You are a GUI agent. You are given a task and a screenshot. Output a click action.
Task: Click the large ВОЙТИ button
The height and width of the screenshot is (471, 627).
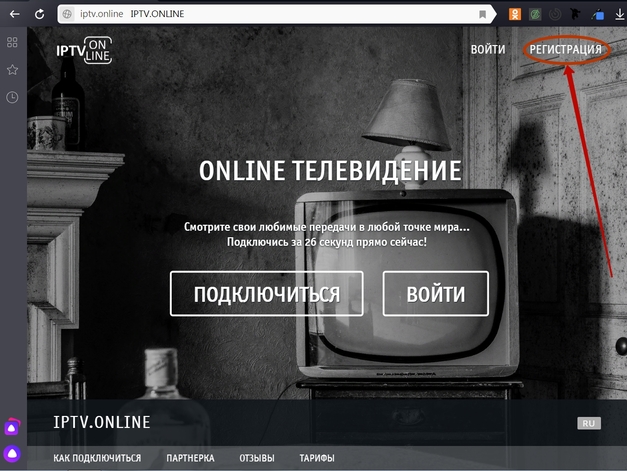click(436, 294)
